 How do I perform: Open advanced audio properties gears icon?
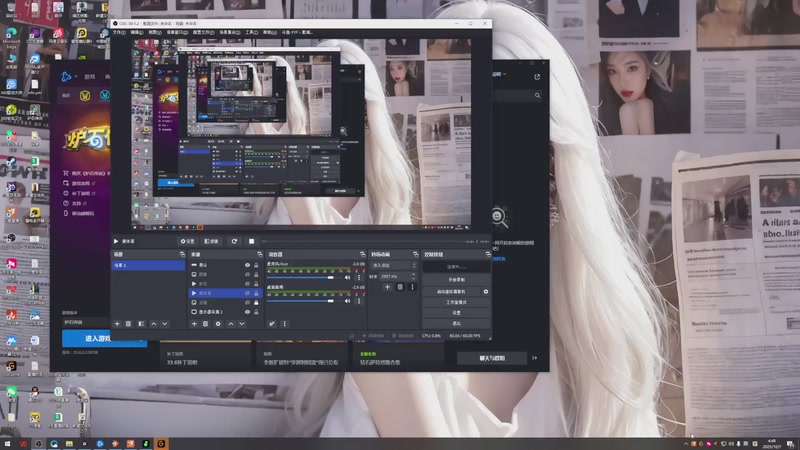[272, 324]
